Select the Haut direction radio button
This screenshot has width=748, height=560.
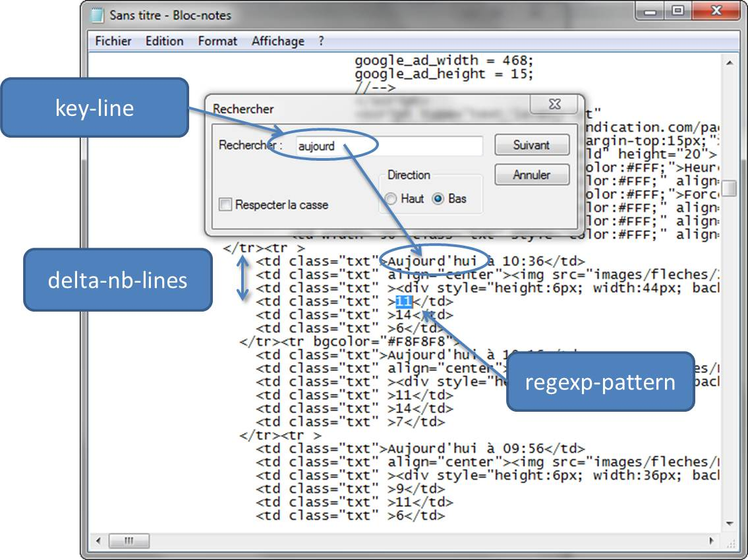[391, 199]
